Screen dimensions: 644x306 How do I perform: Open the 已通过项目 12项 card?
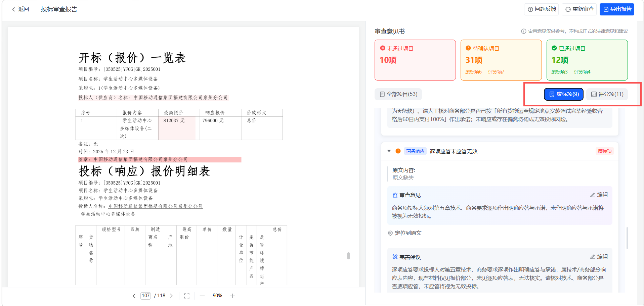[587, 60]
